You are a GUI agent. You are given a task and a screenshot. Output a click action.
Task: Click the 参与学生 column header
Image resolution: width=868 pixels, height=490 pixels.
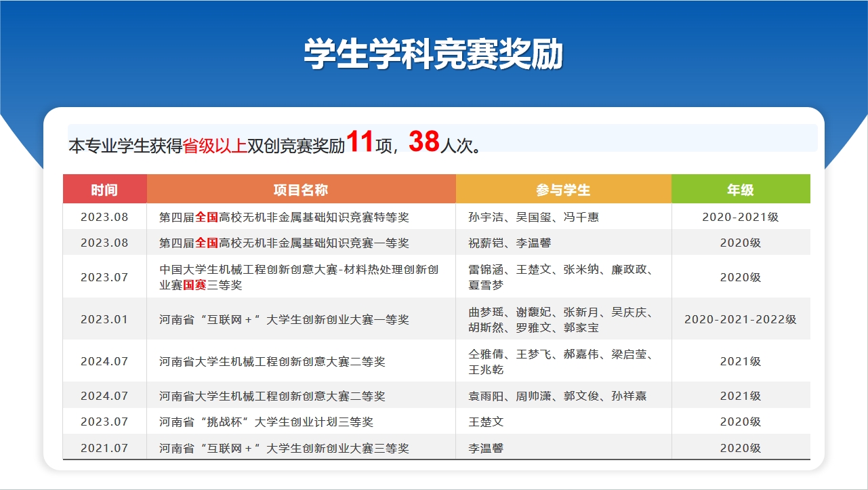563,190
